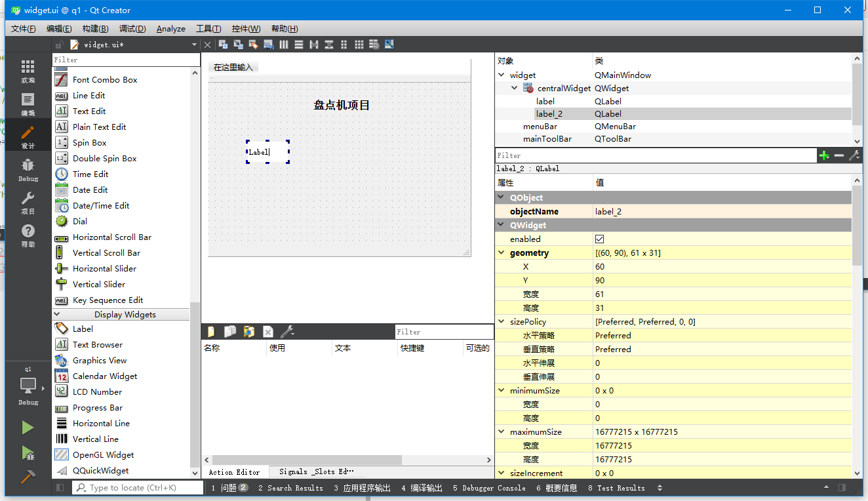Create a new action in Action Editor

pyautogui.click(x=210, y=332)
